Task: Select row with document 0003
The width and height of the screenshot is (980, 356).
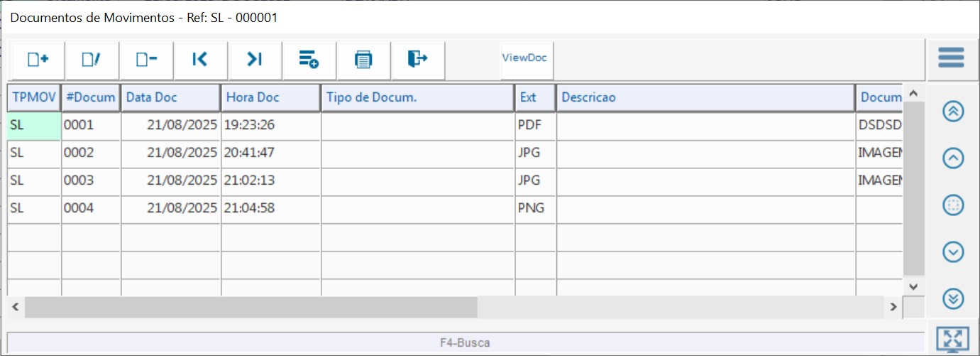Action: pos(90,180)
